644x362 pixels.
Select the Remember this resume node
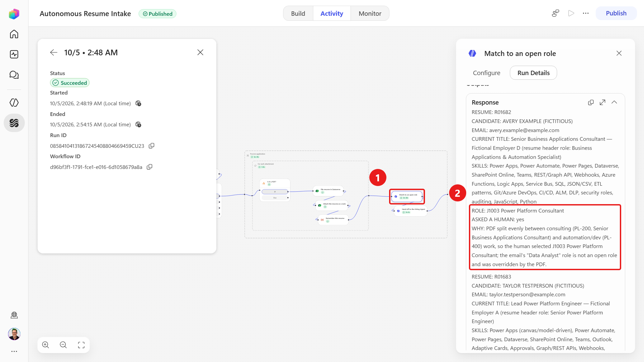pos(333,220)
